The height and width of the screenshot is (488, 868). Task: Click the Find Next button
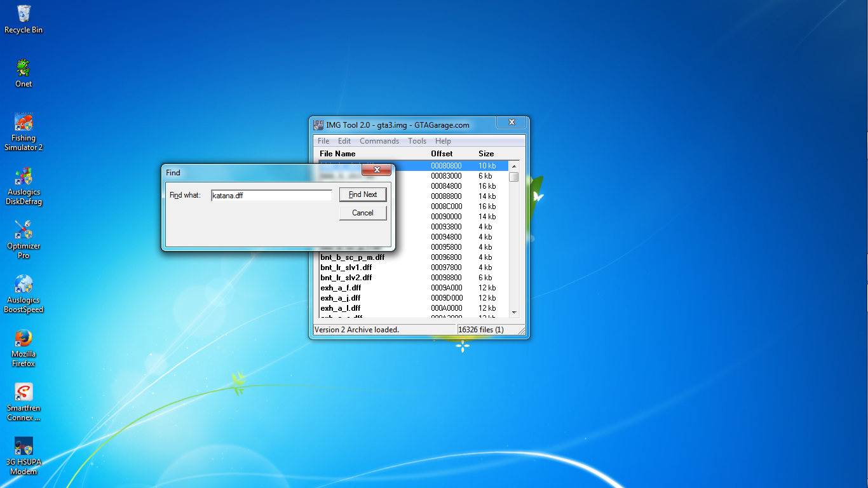point(363,194)
